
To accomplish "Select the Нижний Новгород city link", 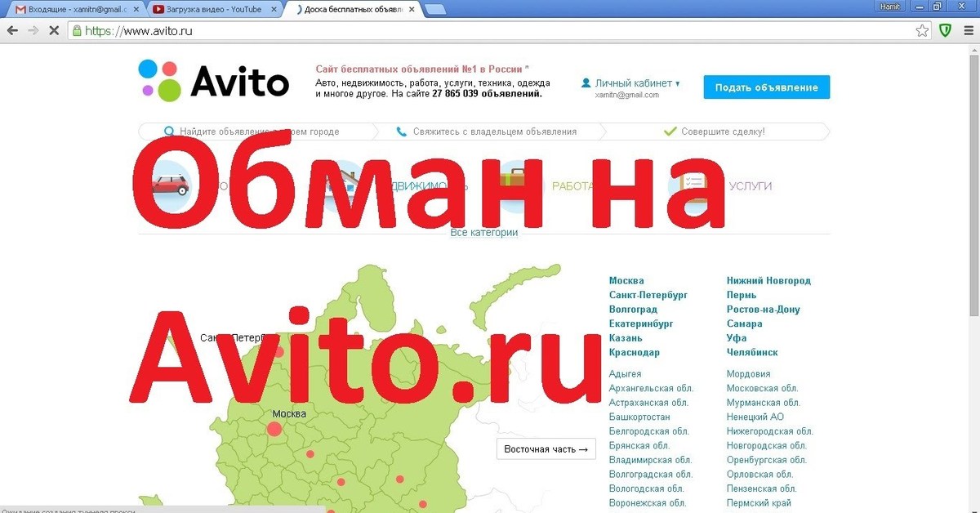I will click(x=768, y=281).
